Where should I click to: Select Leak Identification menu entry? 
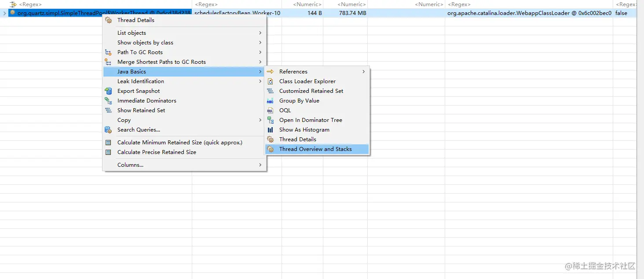tap(184, 81)
